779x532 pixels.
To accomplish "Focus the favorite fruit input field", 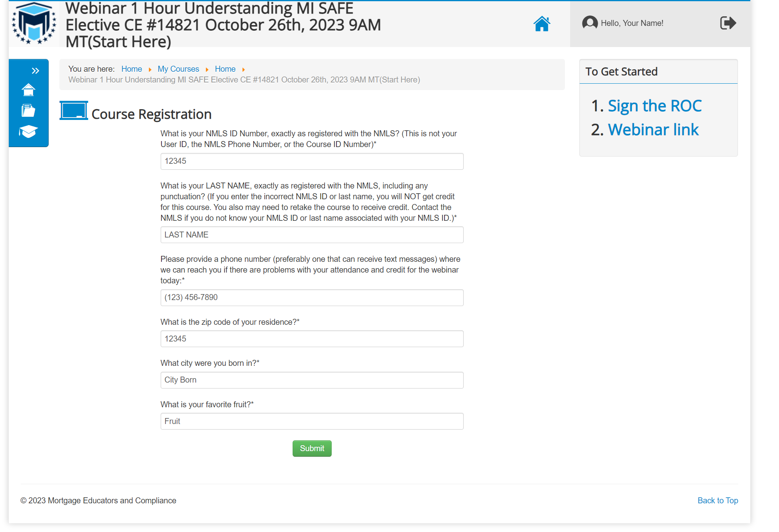I will [x=312, y=421].
